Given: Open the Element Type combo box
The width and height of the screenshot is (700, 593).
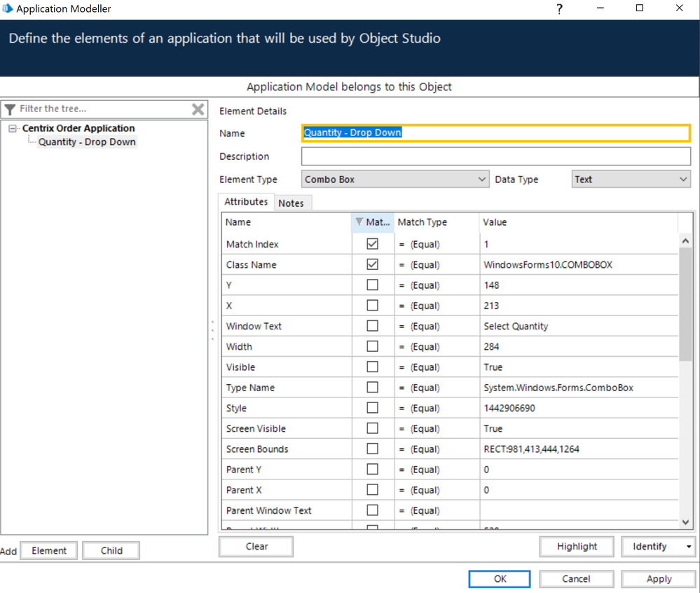Looking at the screenshot, I should tap(395, 179).
